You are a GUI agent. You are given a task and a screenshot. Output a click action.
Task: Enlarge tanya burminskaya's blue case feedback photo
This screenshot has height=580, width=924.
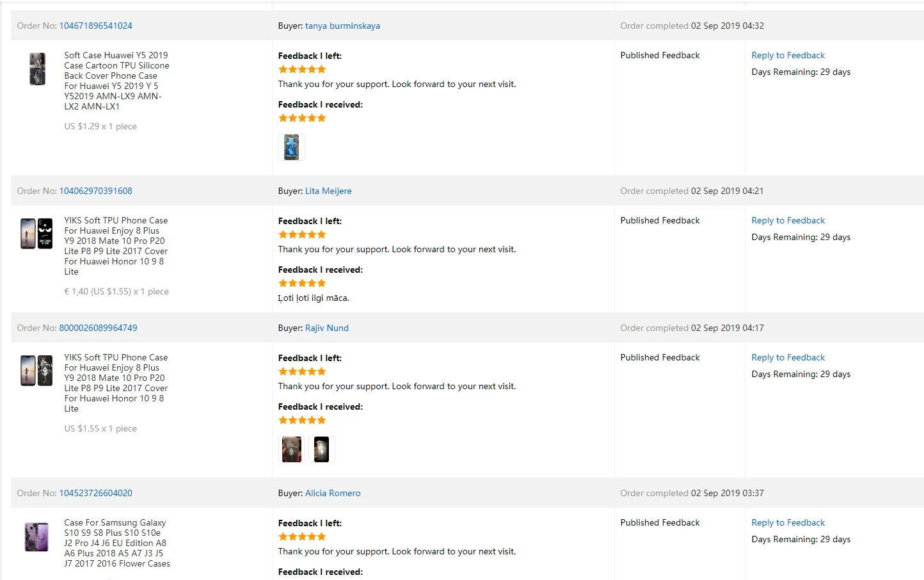292,147
